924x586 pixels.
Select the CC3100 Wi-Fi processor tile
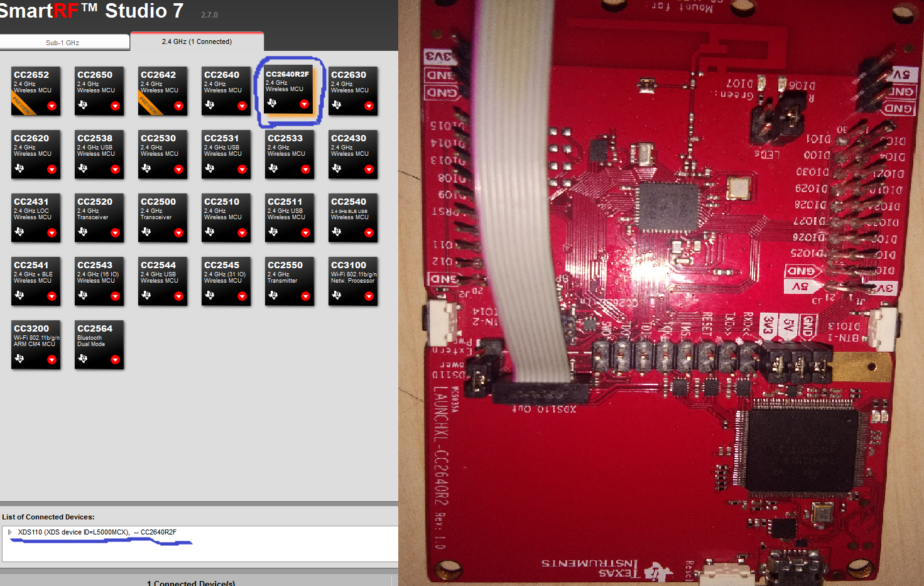coord(353,281)
